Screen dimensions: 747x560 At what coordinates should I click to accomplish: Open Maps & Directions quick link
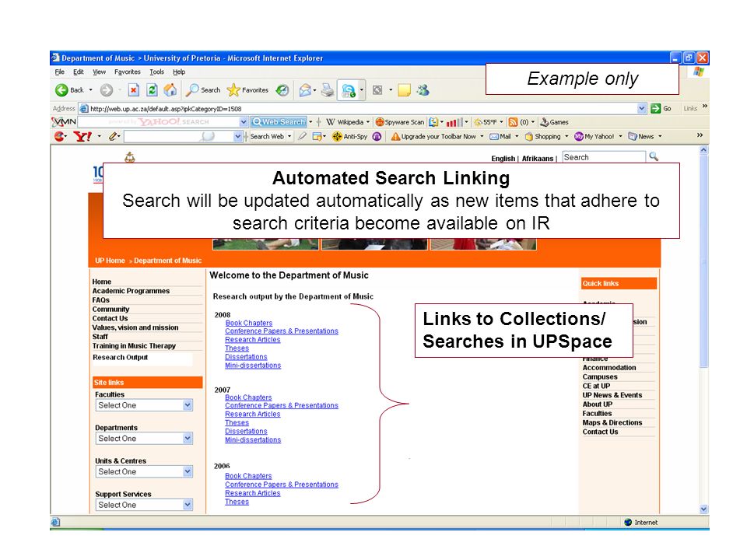612,423
